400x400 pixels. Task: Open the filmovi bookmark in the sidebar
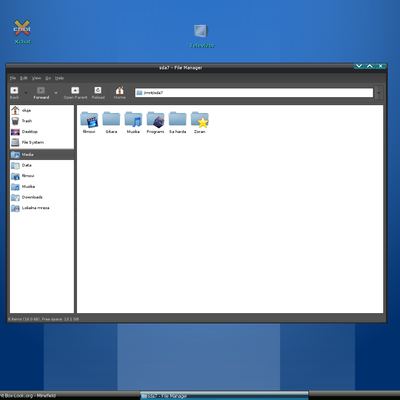pos(42,176)
